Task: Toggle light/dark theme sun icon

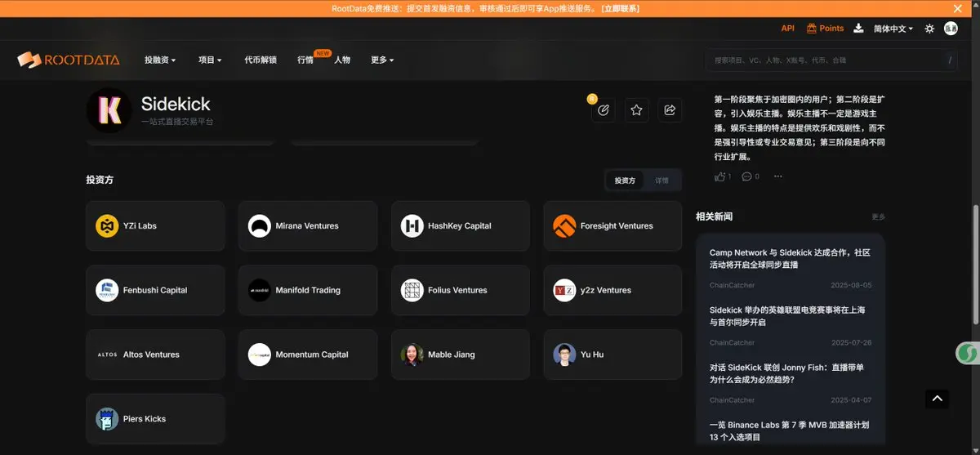Action: tap(929, 29)
